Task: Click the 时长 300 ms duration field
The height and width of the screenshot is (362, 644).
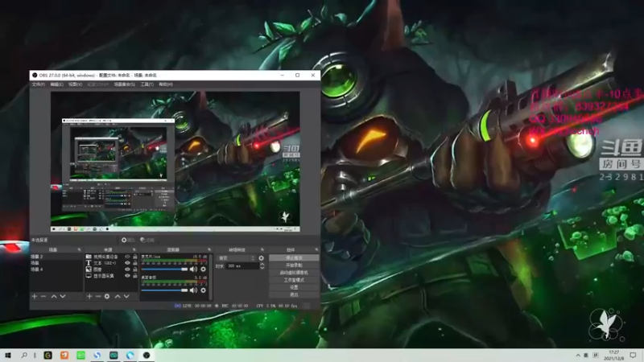Action: 242,266
